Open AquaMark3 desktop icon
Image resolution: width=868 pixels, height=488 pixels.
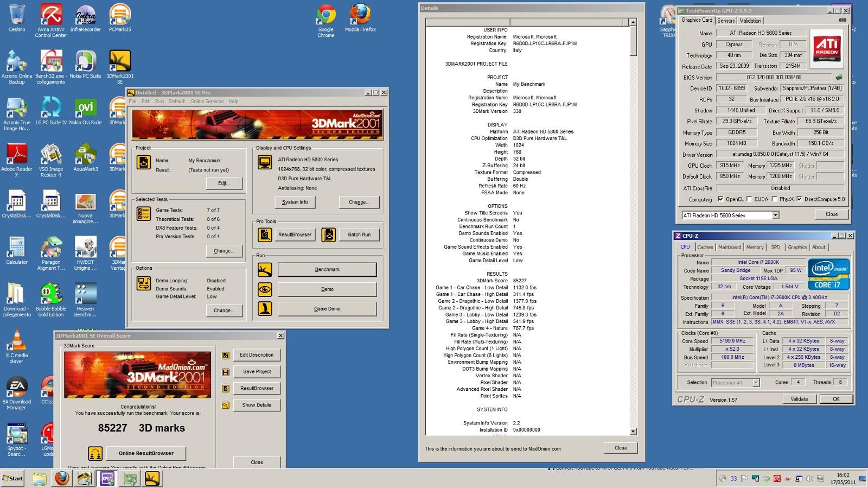tap(85, 158)
